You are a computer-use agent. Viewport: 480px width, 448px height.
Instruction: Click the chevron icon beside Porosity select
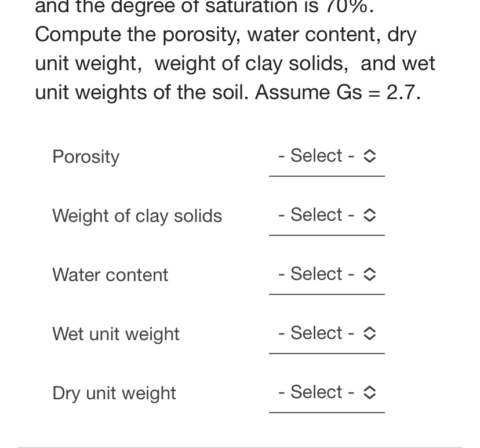tap(369, 156)
